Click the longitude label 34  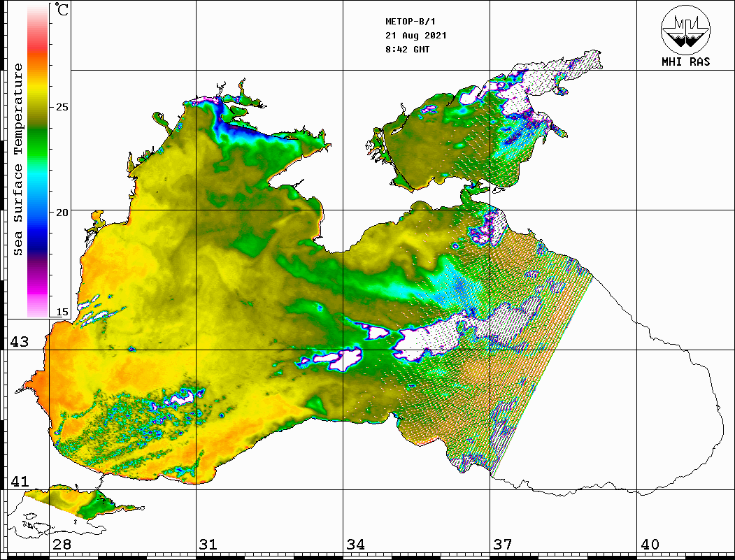click(355, 544)
